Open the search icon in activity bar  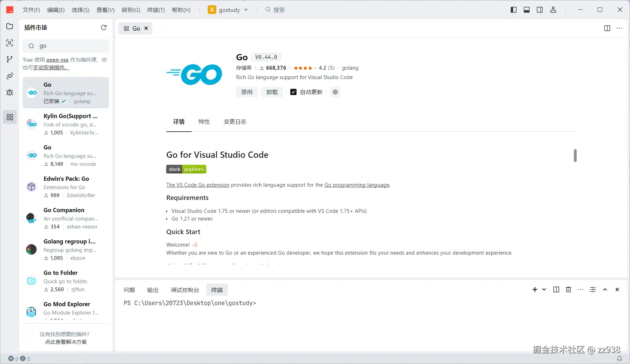tap(10, 43)
